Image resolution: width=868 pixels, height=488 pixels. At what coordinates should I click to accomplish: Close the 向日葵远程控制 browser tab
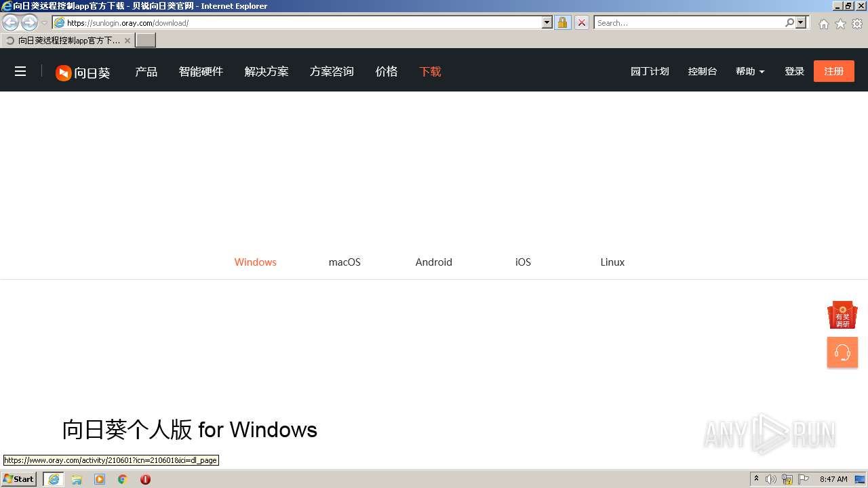coord(127,41)
